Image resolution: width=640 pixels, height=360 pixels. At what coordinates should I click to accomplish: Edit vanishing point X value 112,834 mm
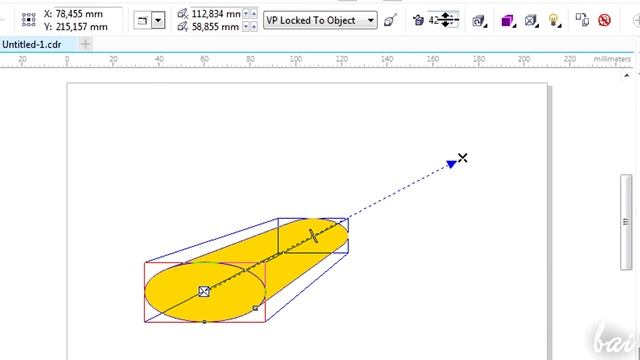pyautogui.click(x=216, y=14)
